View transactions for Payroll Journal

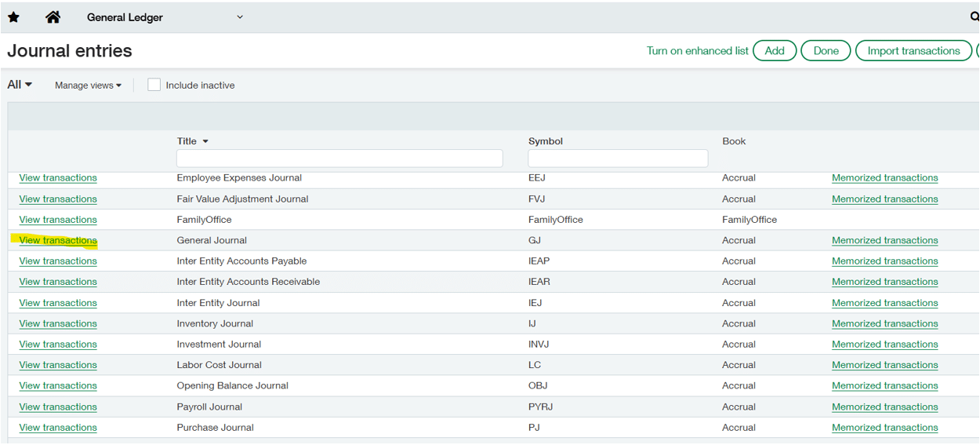click(x=58, y=407)
